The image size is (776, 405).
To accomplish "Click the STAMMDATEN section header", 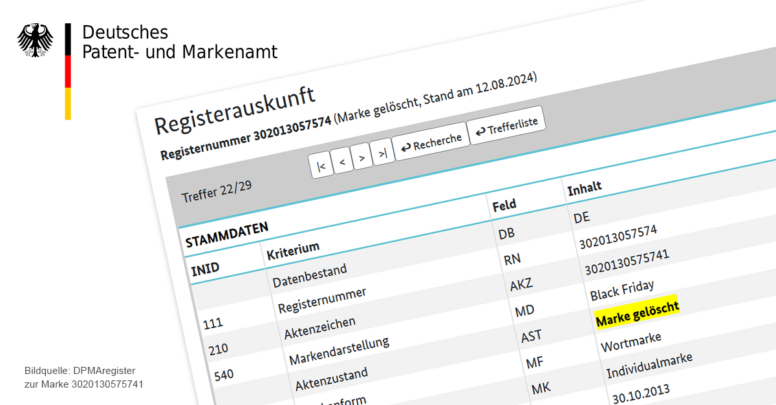I will [x=227, y=235].
